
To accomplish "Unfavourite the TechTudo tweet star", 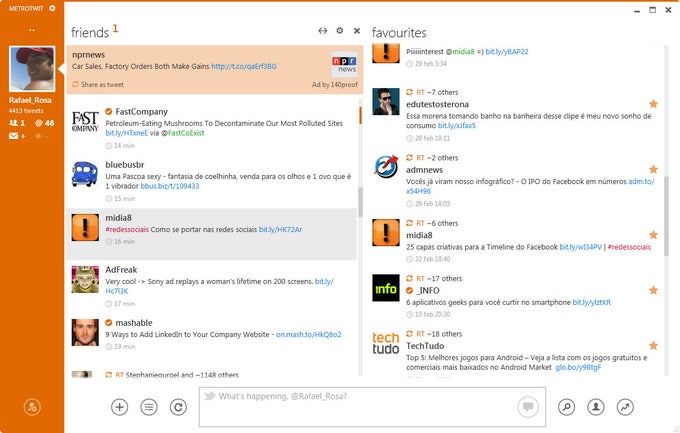I will point(653,345).
